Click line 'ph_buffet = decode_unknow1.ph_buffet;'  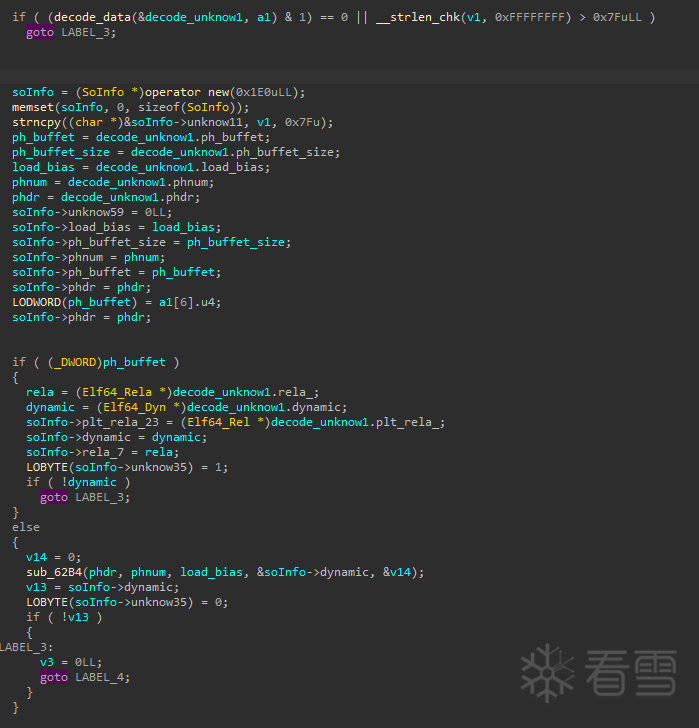coord(141,137)
